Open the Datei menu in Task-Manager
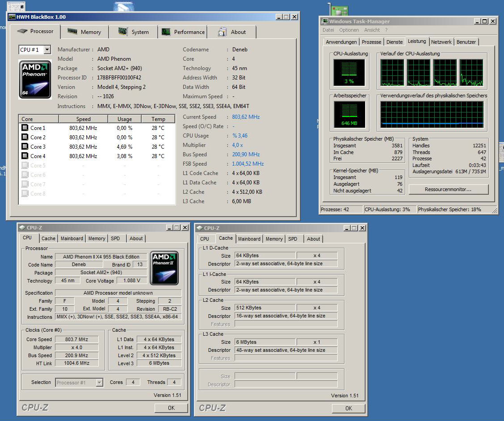Screen dimensions: 504x421 point(328,30)
